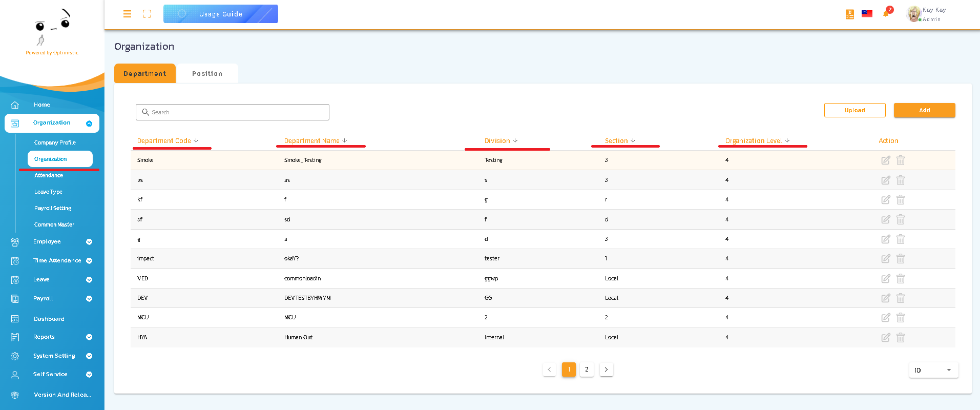
Task: Click edit icon for DEV row
Action: coord(885,298)
